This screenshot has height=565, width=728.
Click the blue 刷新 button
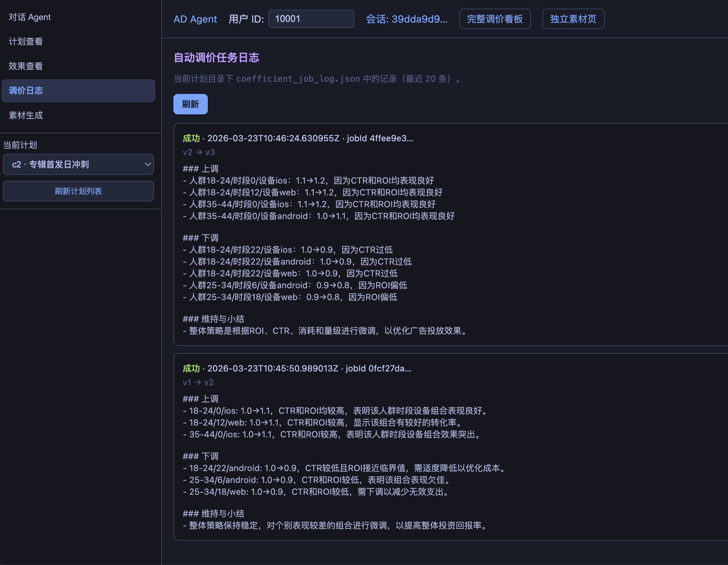click(x=190, y=104)
